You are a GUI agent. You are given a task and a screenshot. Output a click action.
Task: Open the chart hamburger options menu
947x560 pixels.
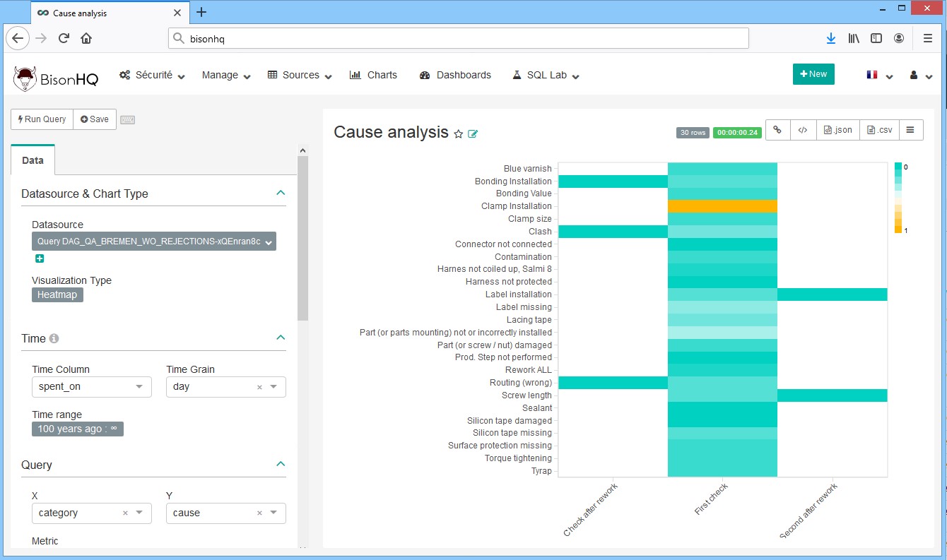(x=910, y=130)
